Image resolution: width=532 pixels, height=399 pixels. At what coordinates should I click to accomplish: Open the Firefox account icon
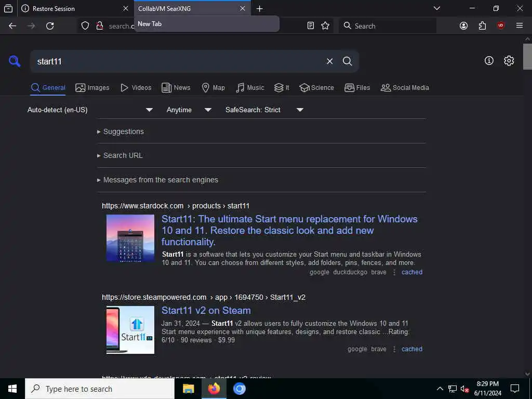[463, 26]
